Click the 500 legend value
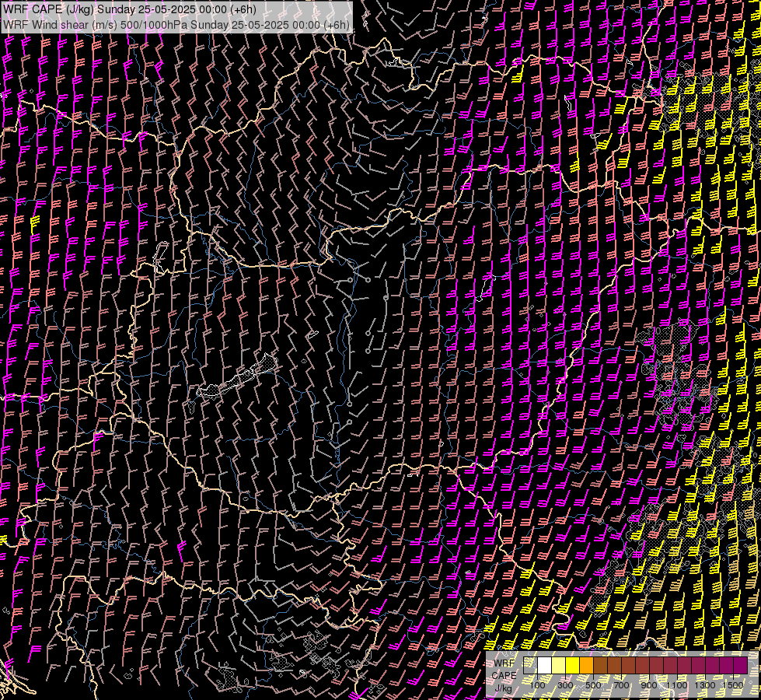Viewport: 761px width, 700px height. click(593, 685)
